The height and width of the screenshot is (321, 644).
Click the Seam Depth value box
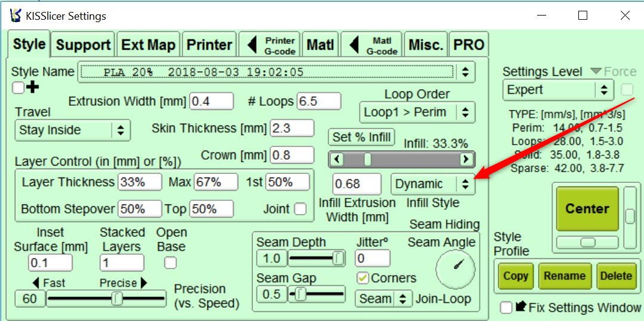[272, 258]
